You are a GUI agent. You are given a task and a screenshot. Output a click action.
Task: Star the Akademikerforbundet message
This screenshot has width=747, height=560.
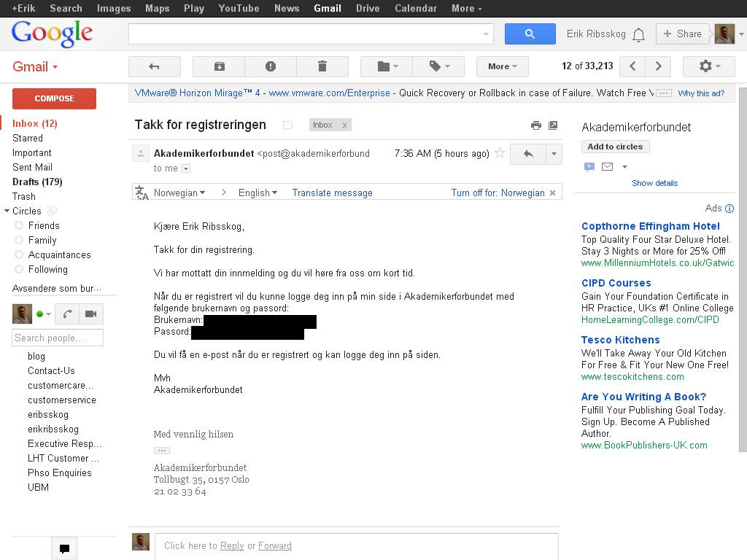point(500,153)
